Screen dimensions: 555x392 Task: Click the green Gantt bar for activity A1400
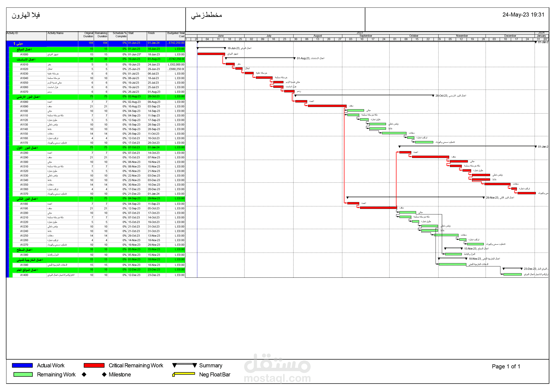pos(512,274)
